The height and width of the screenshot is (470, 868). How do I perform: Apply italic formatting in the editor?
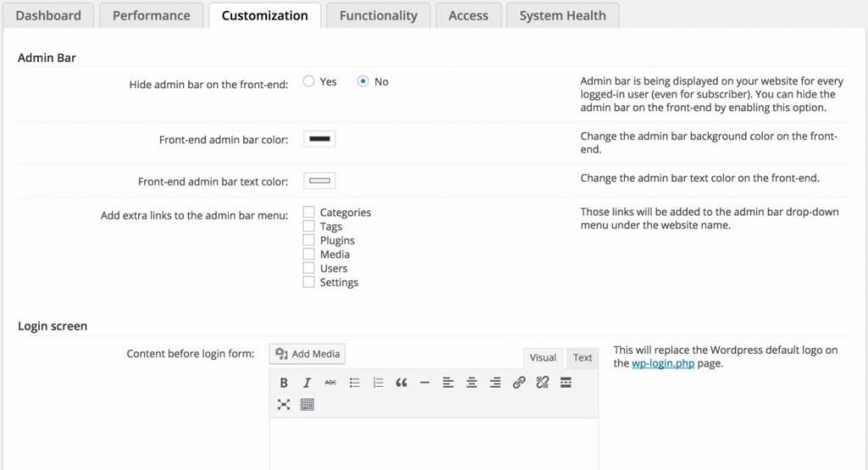[x=307, y=383]
